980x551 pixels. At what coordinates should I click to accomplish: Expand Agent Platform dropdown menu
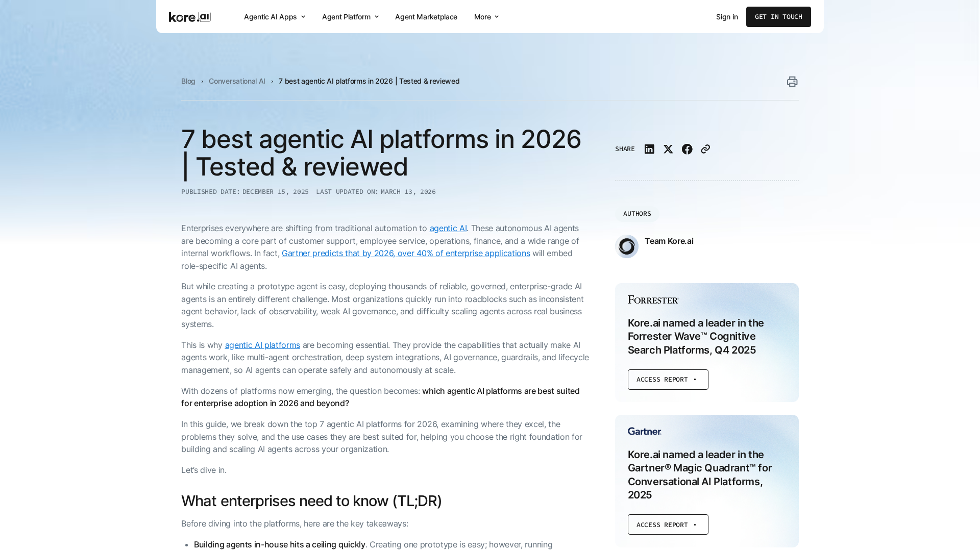(350, 17)
